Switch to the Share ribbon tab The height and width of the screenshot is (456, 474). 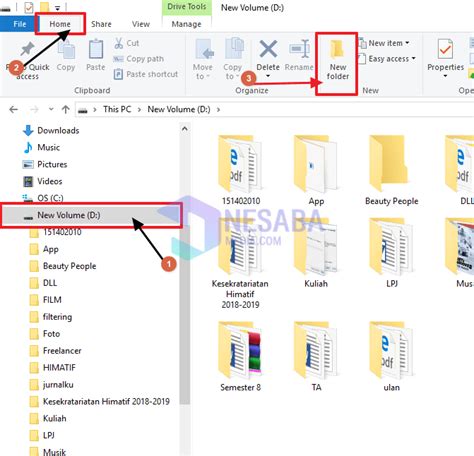coord(101,24)
